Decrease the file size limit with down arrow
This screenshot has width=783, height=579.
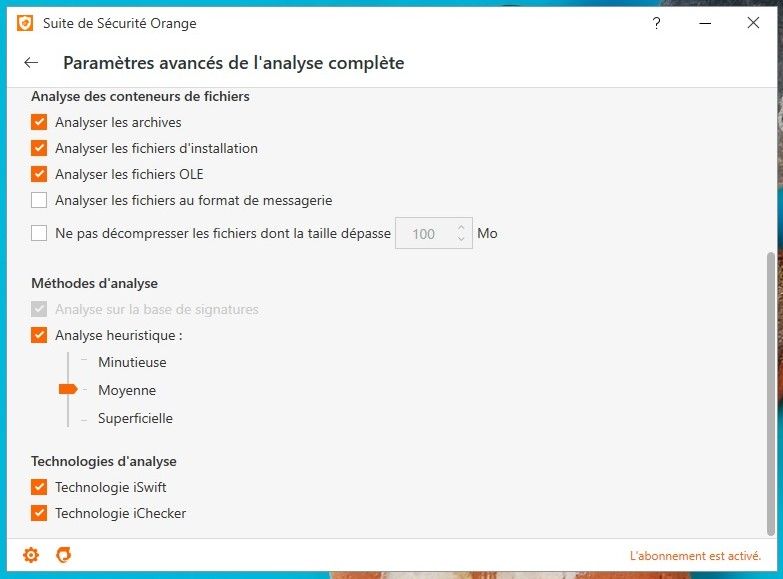461,239
